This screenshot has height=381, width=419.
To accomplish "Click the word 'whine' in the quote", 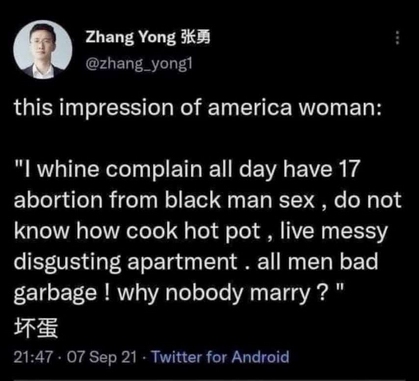I will pyautogui.click(x=71, y=168).
